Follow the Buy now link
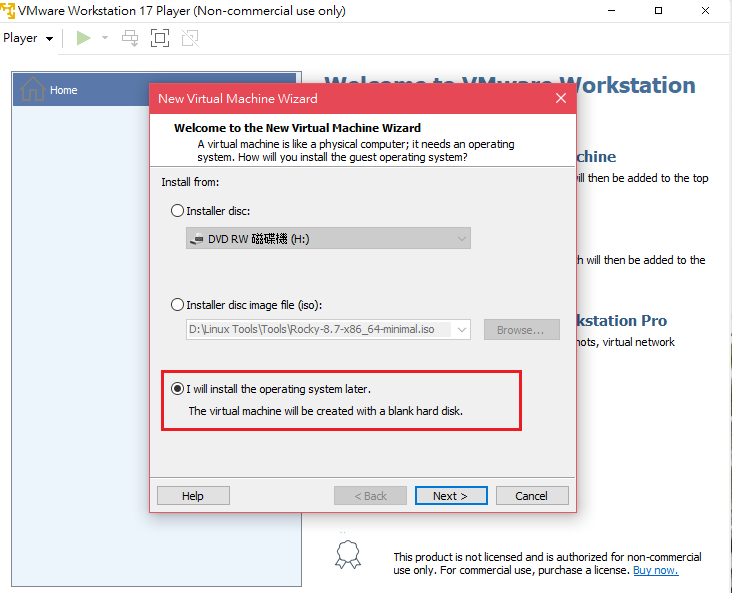The width and height of the screenshot is (732, 593). [x=655, y=570]
